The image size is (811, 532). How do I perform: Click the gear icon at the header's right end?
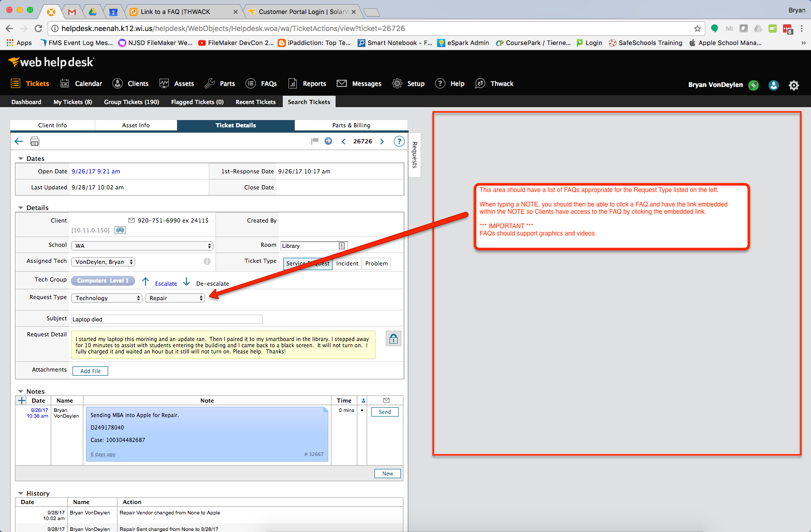[794, 85]
